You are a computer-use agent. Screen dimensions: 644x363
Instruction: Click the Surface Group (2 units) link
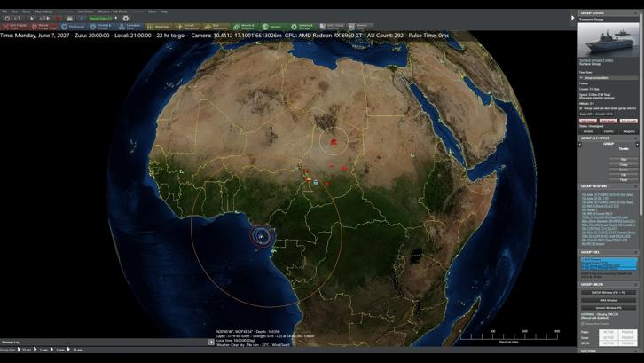click(596, 60)
